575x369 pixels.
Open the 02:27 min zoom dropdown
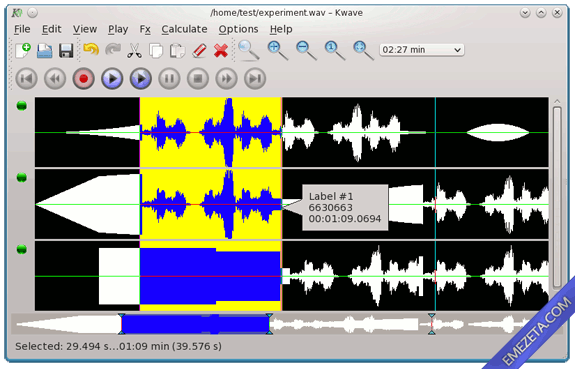[421, 50]
